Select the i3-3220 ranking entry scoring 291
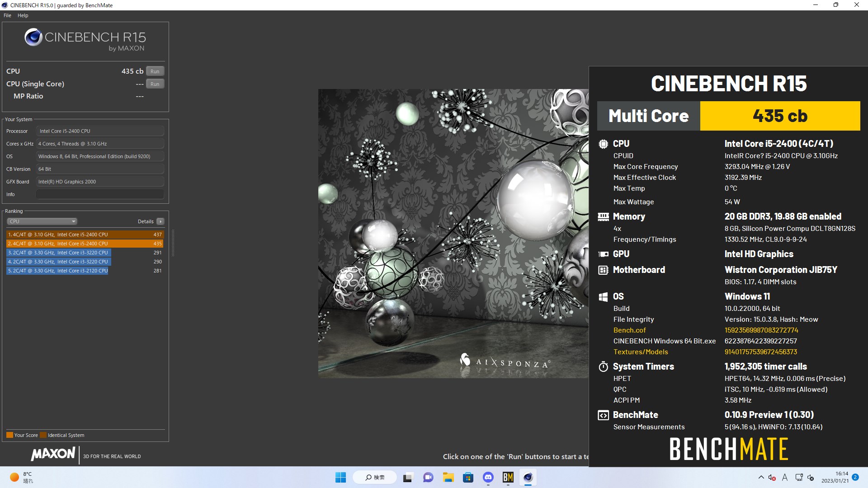Image resolution: width=868 pixels, height=488 pixels. pos(85,253)
